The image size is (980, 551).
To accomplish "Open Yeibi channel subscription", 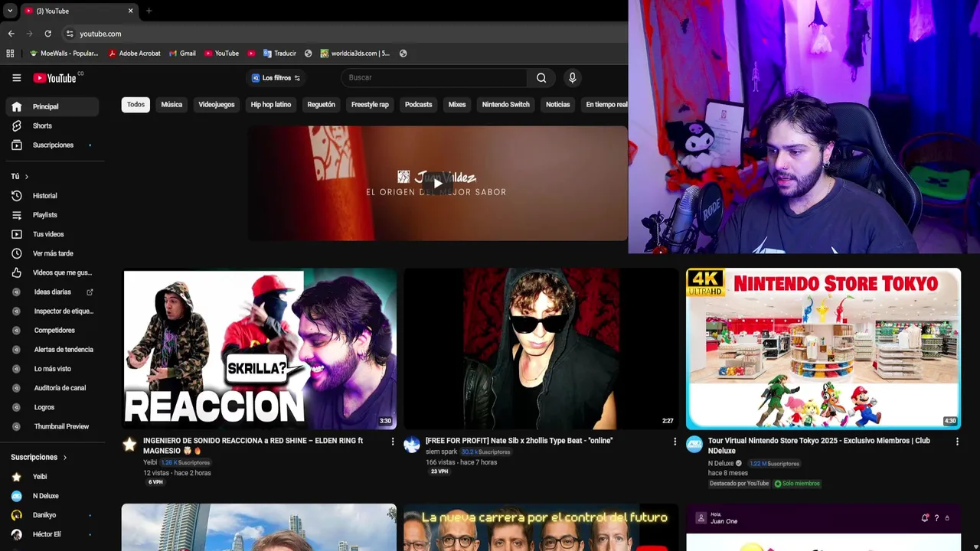I will [52, 477].
